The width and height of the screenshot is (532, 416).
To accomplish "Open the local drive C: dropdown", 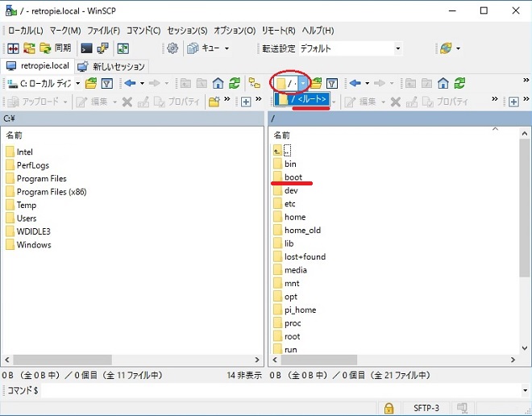I will tap(77, 83).
